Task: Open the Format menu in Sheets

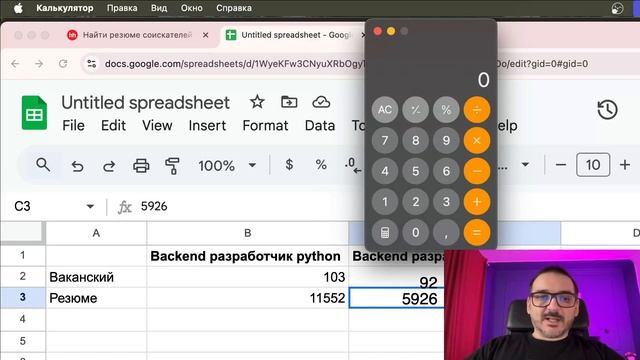Action: (265, 125)
